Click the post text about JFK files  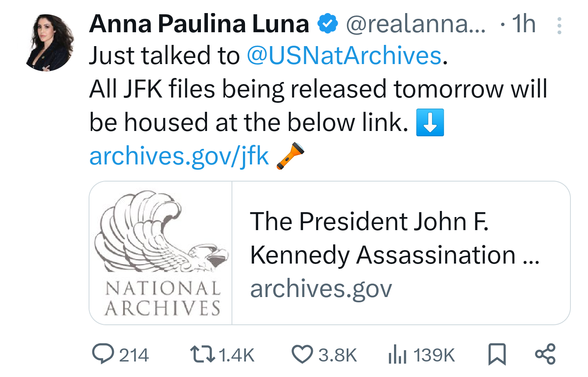pos(318,89)
